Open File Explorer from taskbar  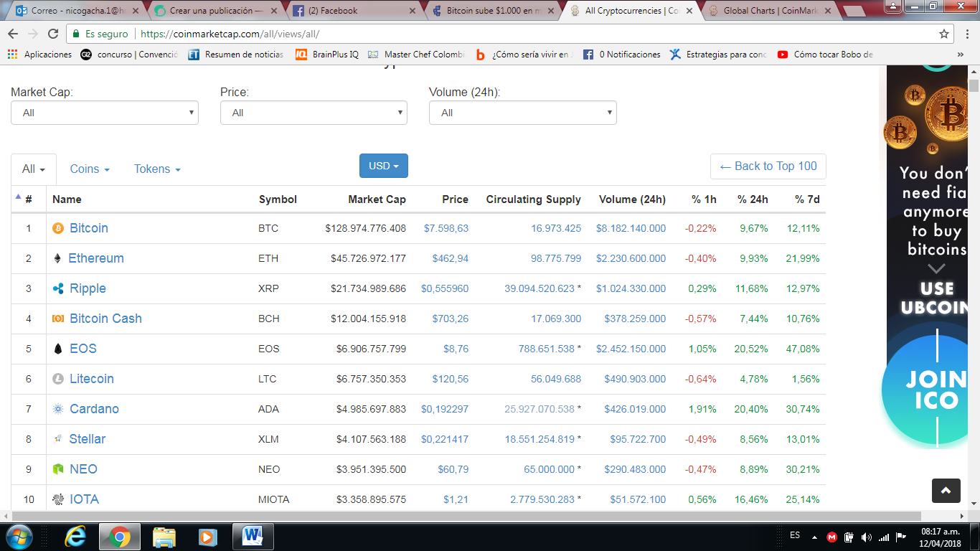(164, 536)
